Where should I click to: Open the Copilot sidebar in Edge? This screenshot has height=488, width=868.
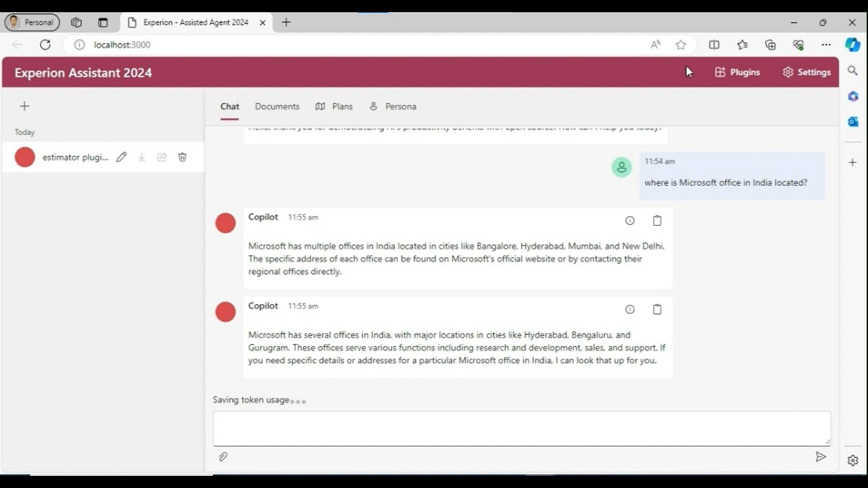853,45
